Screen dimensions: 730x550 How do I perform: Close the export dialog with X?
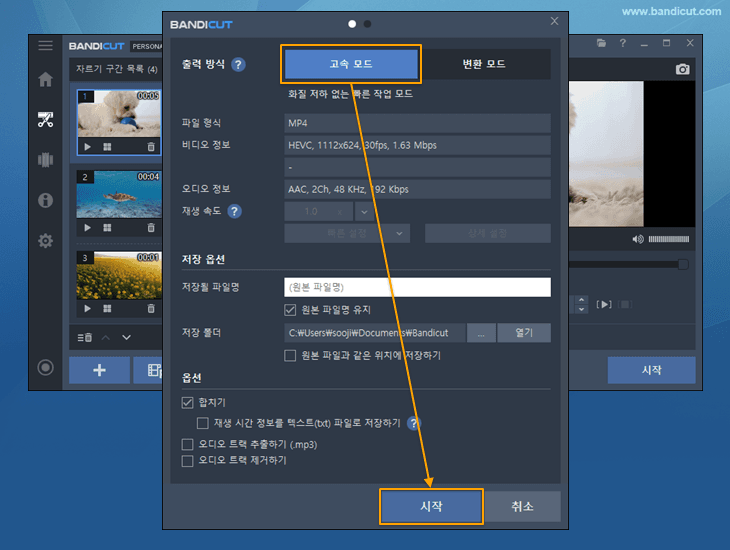point(554,21)
